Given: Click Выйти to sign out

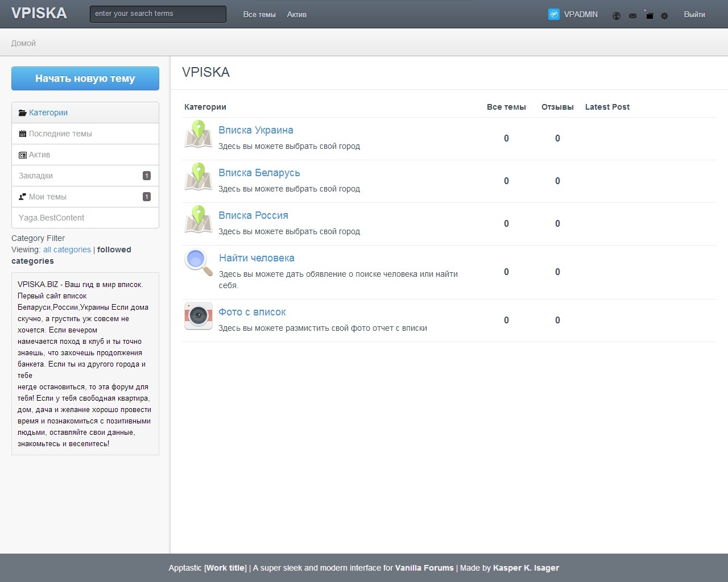Looking at the screenshot, I should click(x=694, y=14).
